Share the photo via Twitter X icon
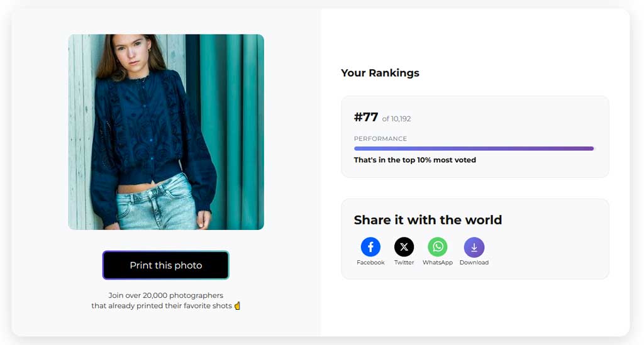The height and width of the screenshot is (345, 644). point(404,246)
